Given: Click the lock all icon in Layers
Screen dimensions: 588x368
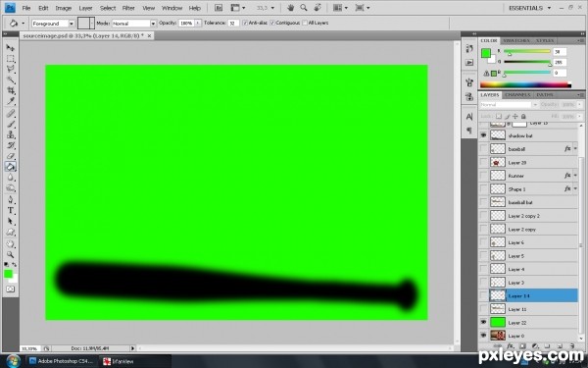Looking at the screenshot, I should coord(523,117).
